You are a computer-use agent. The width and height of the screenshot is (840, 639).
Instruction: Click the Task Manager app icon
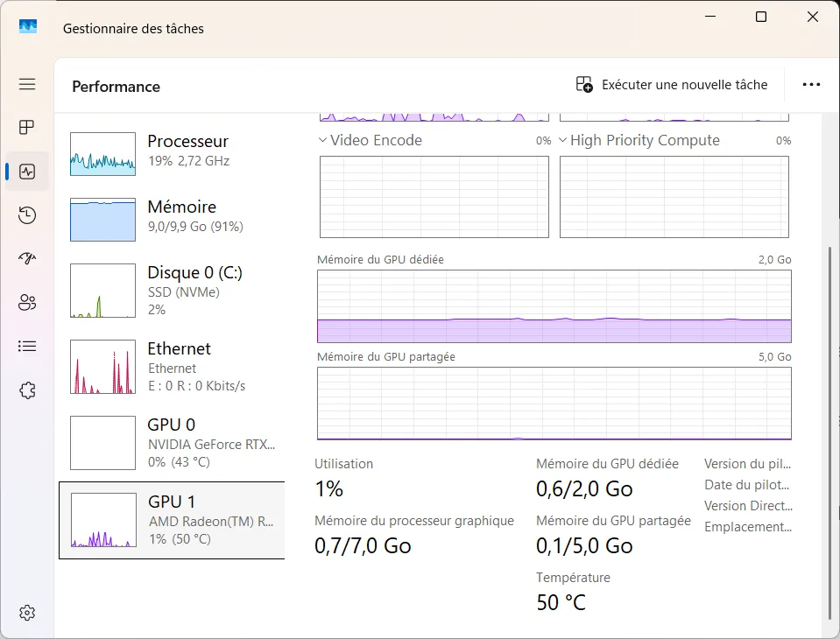(28, 26)
